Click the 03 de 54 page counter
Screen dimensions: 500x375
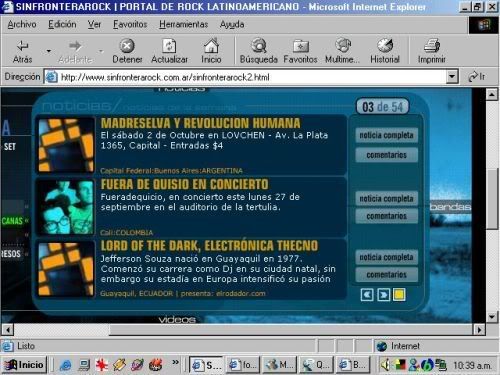[382, 107]
